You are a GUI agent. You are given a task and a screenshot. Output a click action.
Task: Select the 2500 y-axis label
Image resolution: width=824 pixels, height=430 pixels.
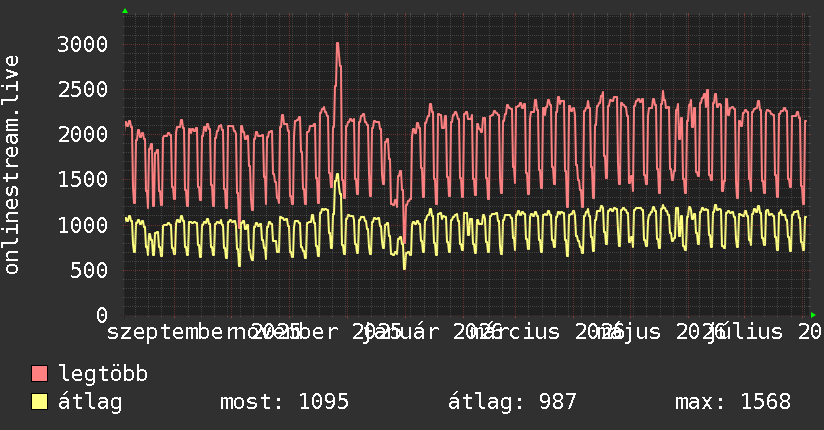click(83, 89)
